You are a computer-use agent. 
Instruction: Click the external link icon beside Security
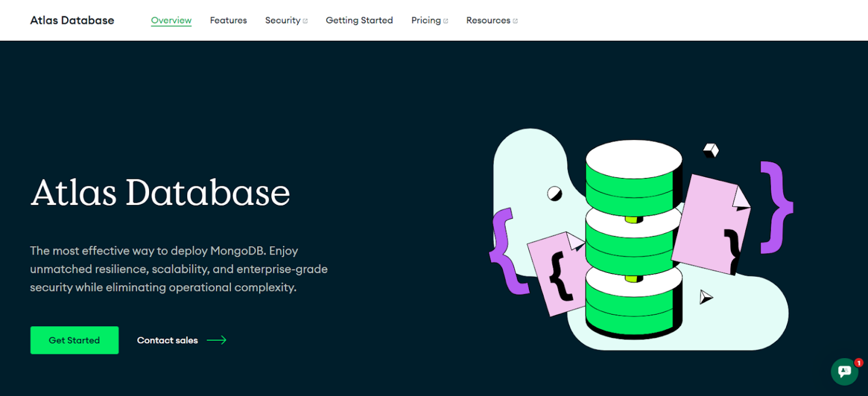coord(306,19)
